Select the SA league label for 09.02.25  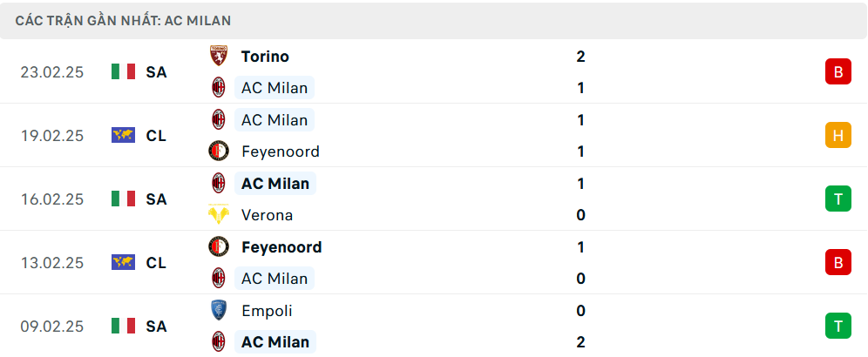tap(156, 327)
